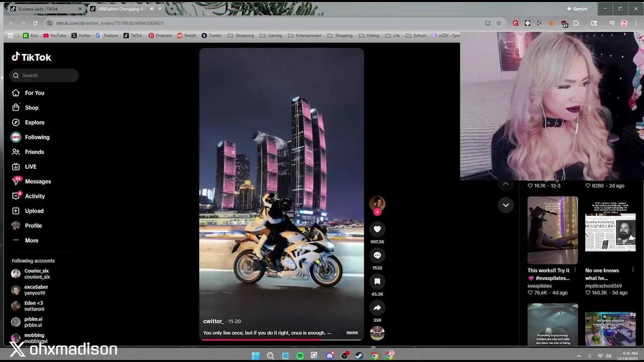
Task: Open the Windows Start menu
Action: coord(256,356)
